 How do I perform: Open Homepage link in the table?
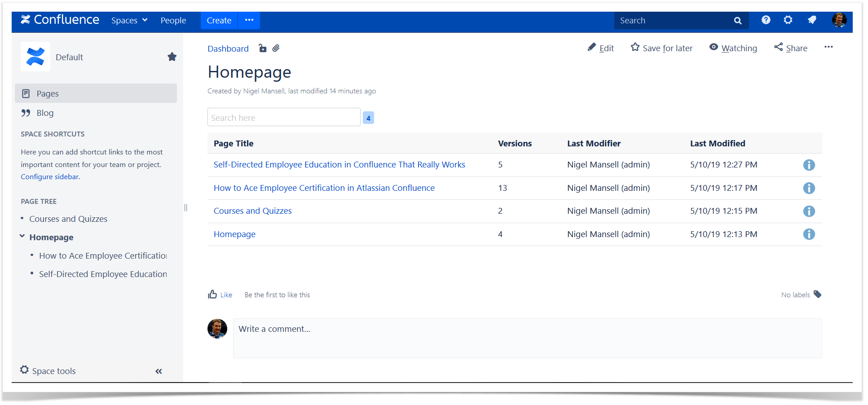tap(234, 234)
